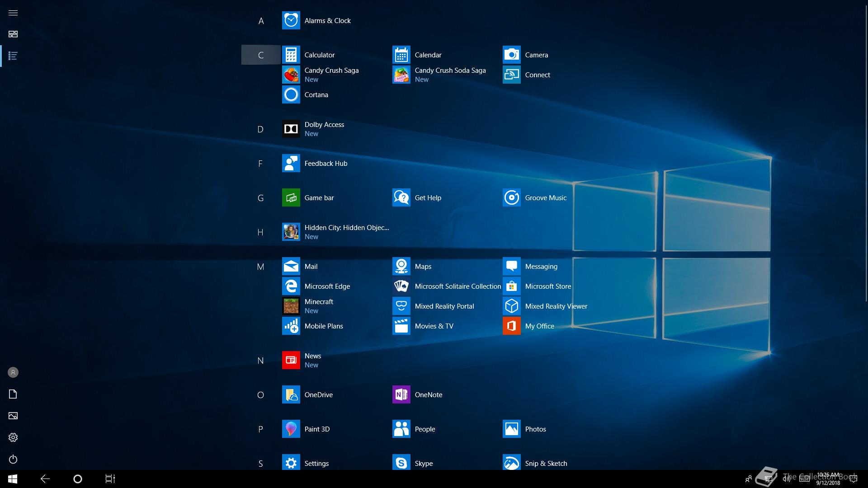Open the user account menu
This screenshot has width=868, height=488.
(13, 372)
